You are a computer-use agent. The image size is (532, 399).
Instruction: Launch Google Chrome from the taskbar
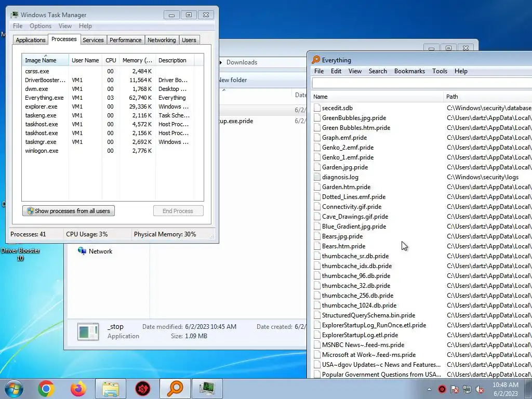46,389
